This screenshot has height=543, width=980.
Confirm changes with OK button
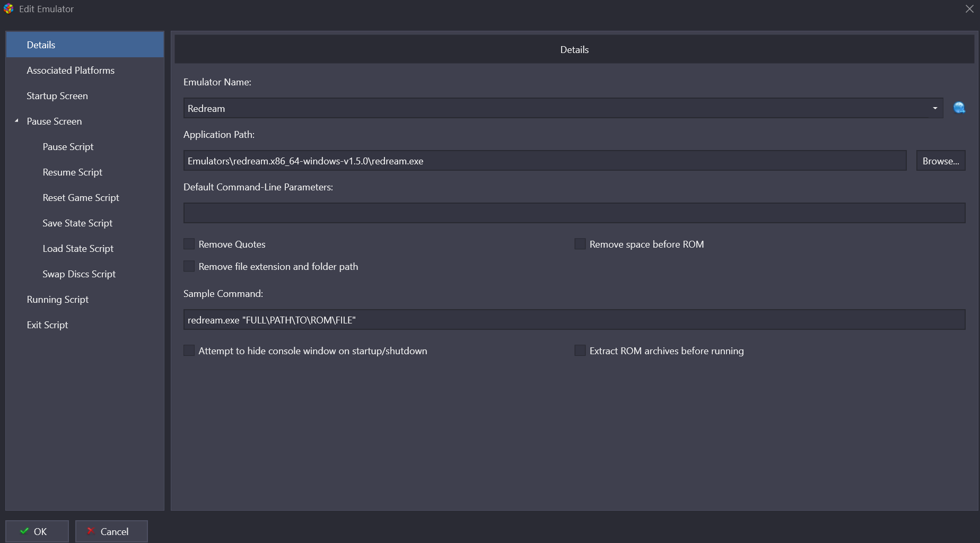37,531
